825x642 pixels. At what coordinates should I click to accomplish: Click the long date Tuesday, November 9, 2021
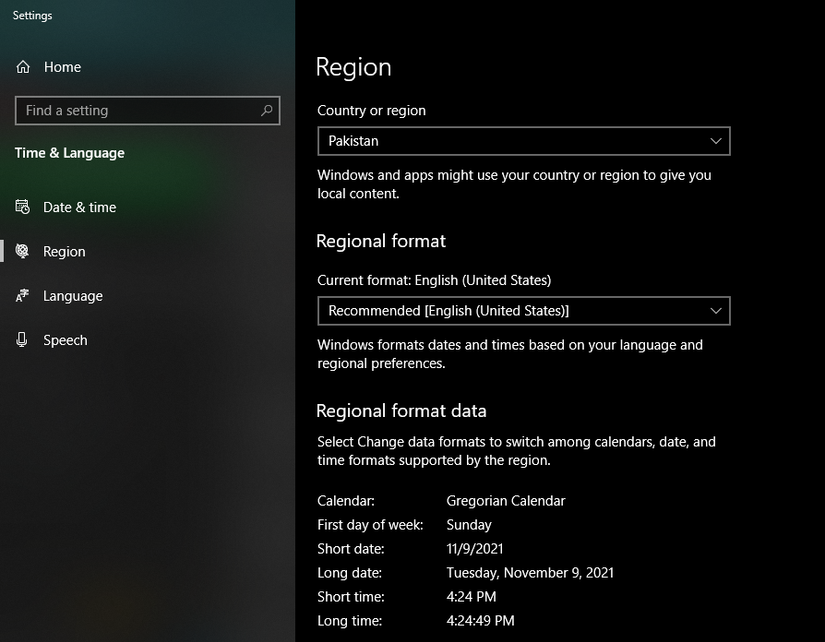pos(530,573)
